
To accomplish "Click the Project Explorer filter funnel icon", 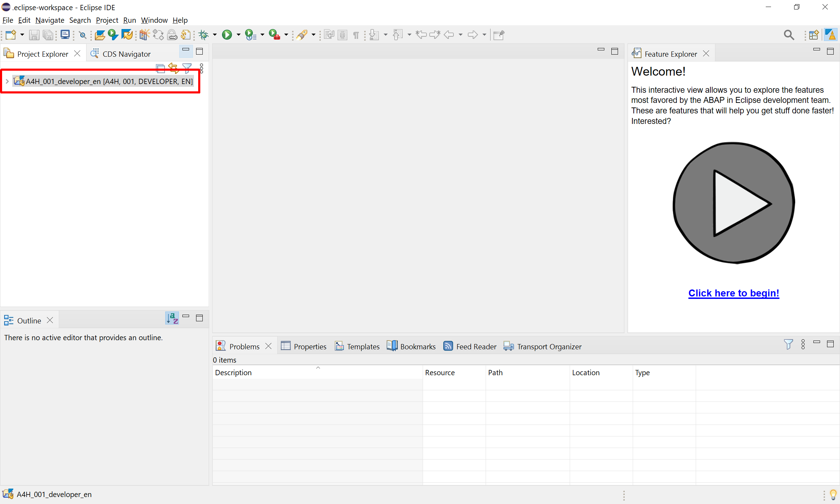I will 187,68.
